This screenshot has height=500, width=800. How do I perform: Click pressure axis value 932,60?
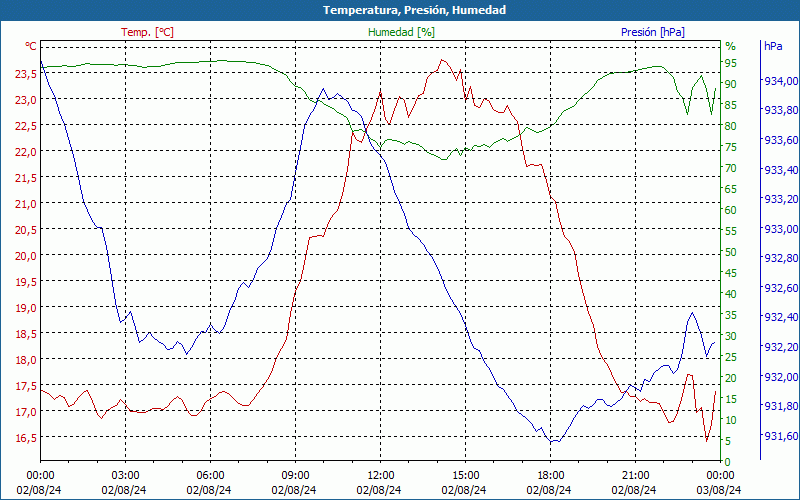pos(781,288)
